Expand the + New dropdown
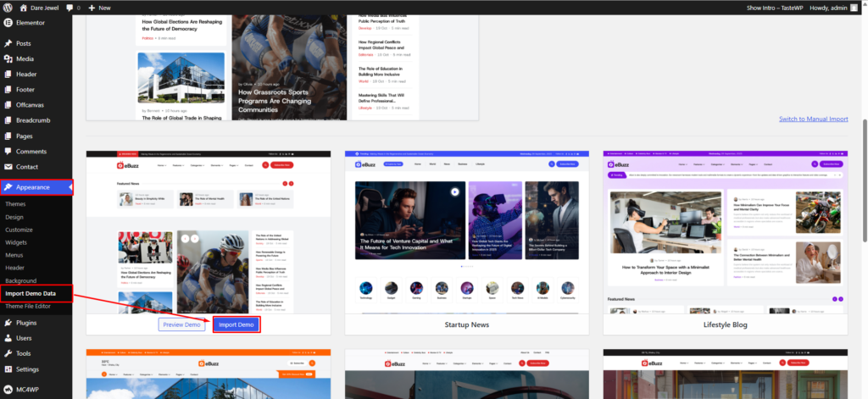This screenshot has height=399, width=868. point(99,7)
